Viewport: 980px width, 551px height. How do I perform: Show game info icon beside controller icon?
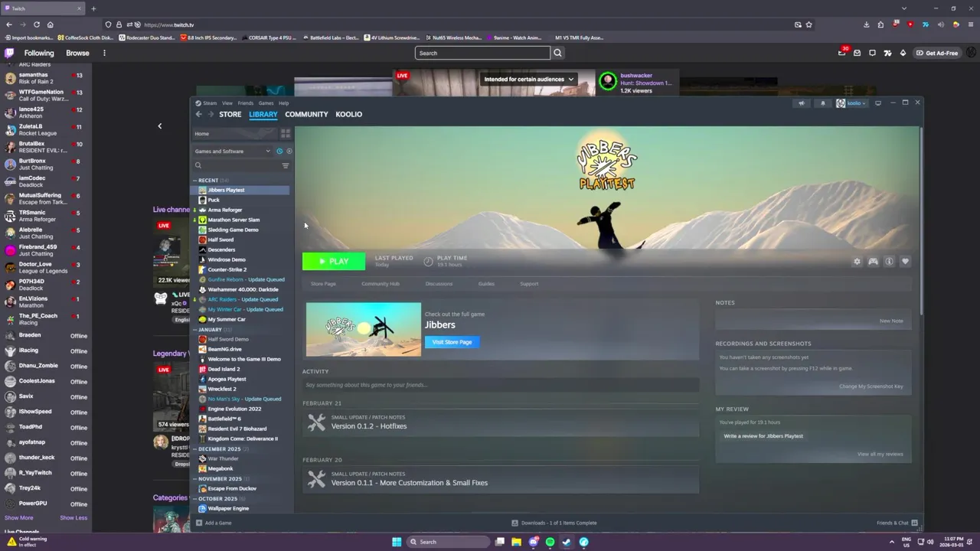point(889,262)
